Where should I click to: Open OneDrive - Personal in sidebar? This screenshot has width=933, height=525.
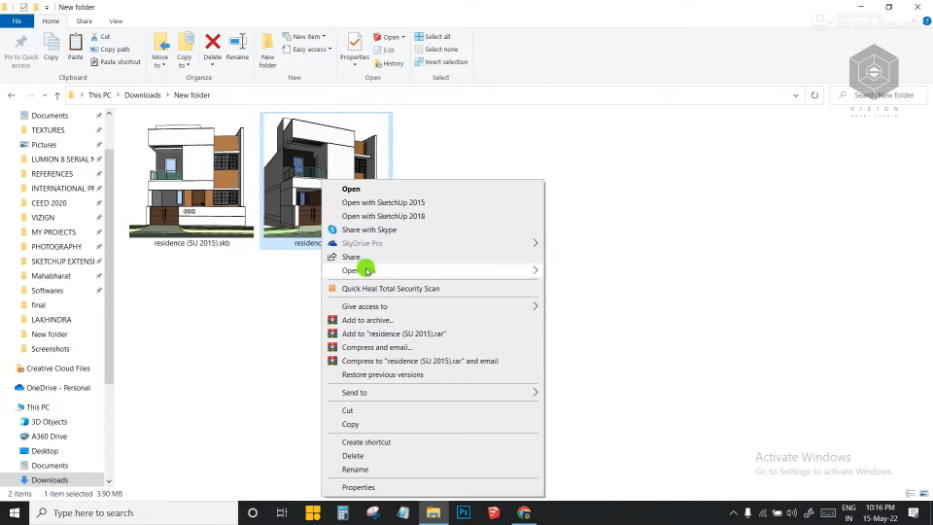(58, 388)
